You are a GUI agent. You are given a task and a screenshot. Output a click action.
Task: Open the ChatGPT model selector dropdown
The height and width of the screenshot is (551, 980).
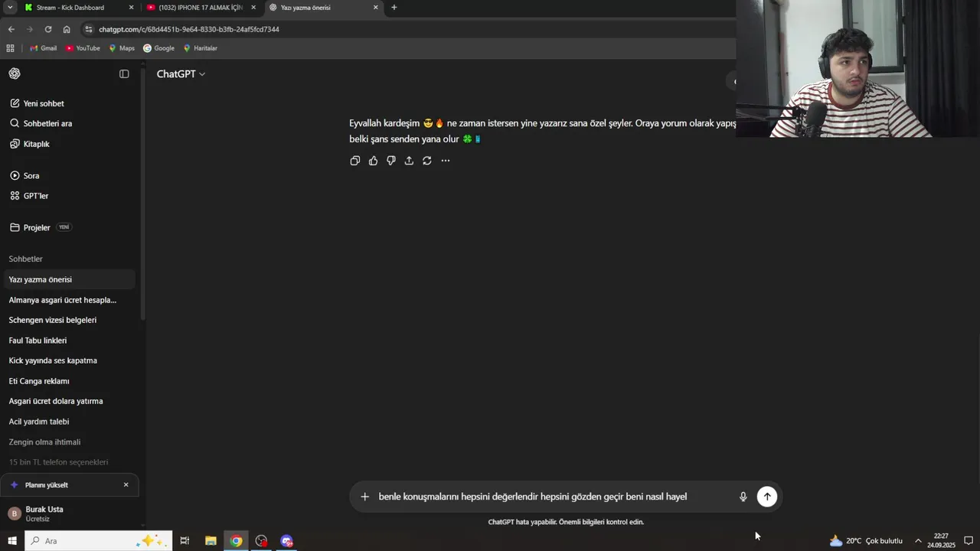(x=181, y=74)
